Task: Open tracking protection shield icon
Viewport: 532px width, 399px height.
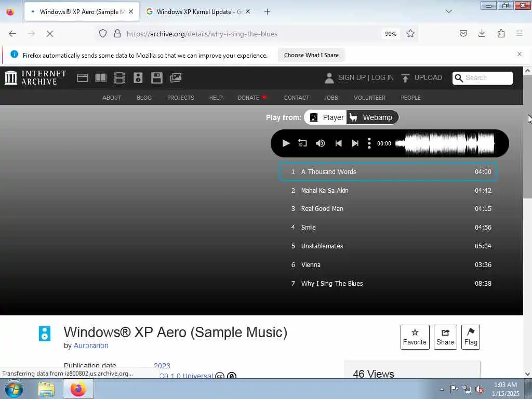Action: [103, 34]
